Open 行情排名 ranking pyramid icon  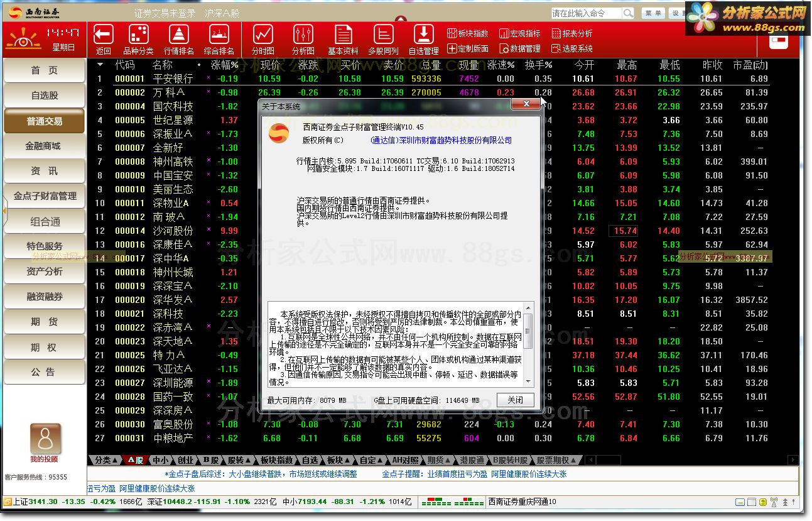[x=179, y=35]
